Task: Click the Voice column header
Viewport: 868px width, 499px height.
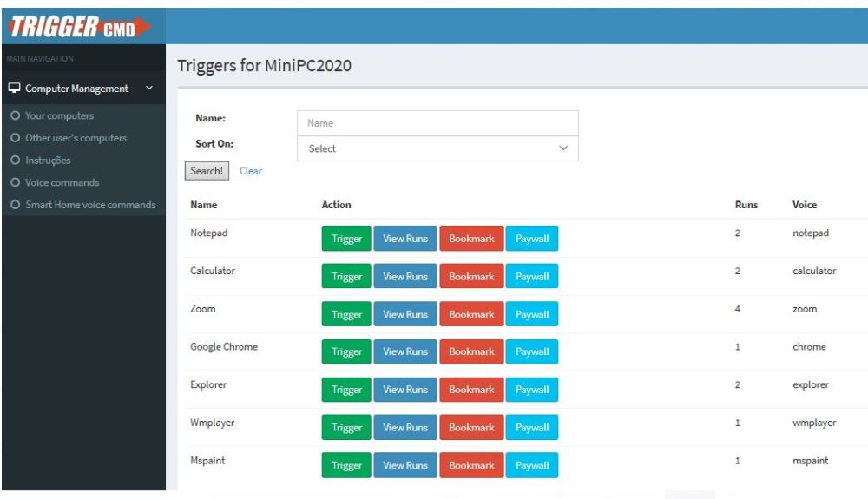Action: point(805,205)
